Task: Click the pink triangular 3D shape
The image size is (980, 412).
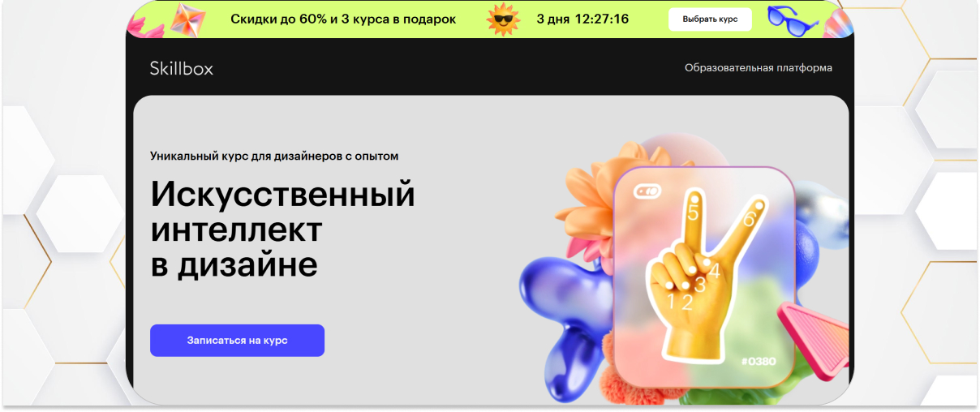Action: [x=814, y=331]
